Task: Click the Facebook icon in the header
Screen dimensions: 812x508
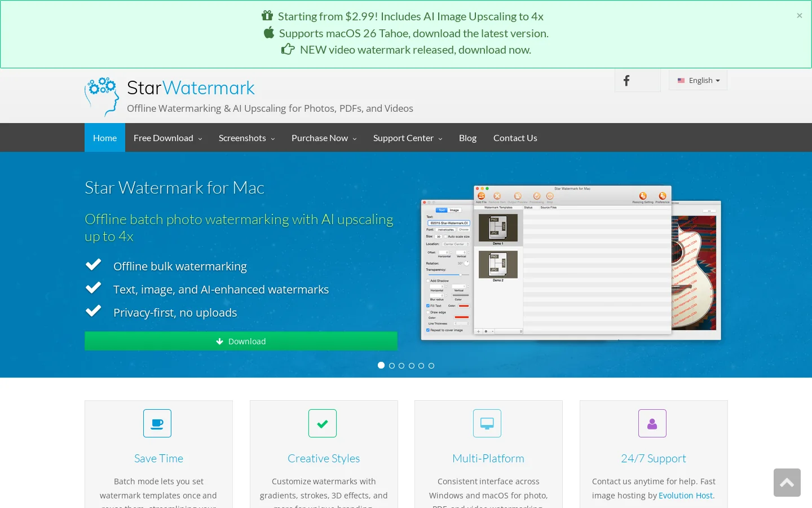Action: click(x=626, y=81)
